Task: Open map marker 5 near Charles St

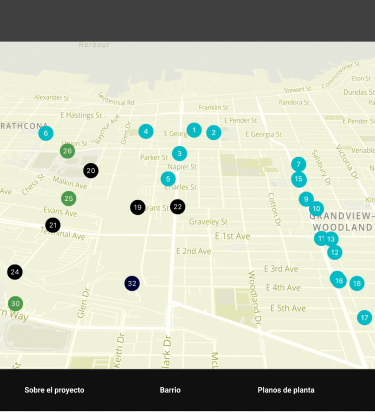Action: point(168,179)
